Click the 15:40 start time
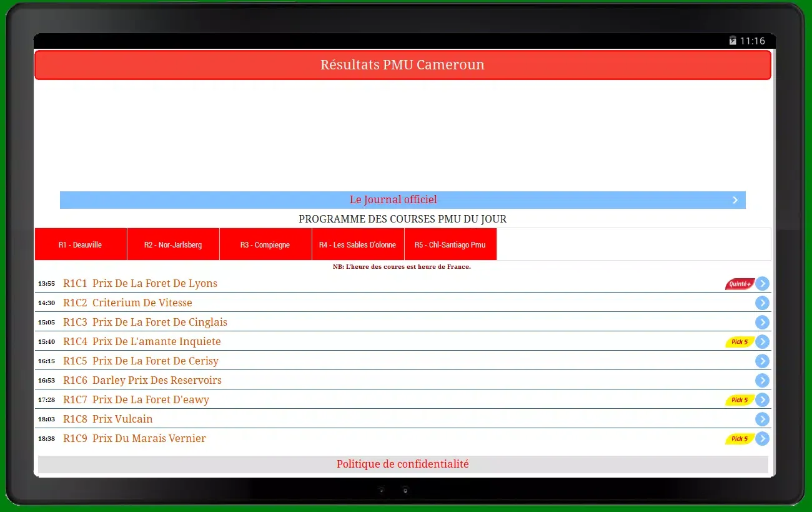This screenshot has height=512, width=812. (x=46, y=342)
